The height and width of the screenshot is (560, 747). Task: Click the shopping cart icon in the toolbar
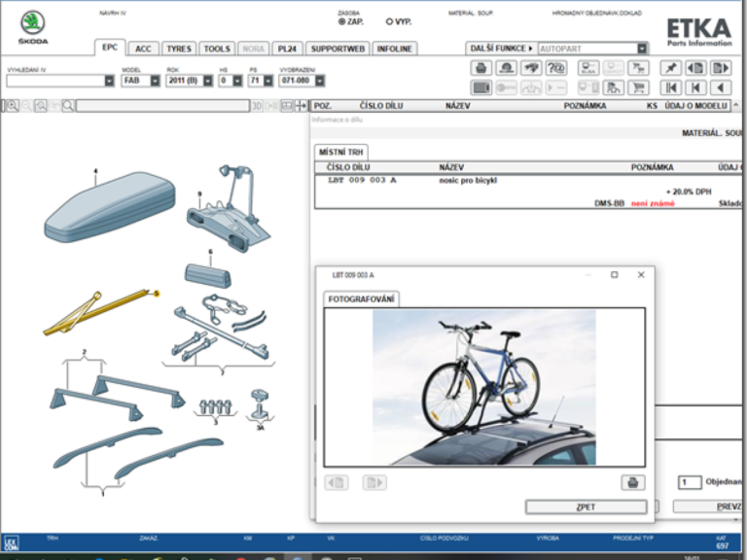639,87
